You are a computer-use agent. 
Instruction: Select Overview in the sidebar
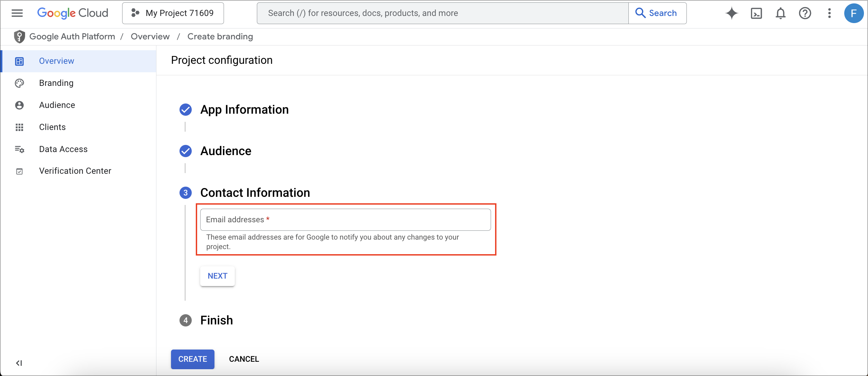(79, 61)
